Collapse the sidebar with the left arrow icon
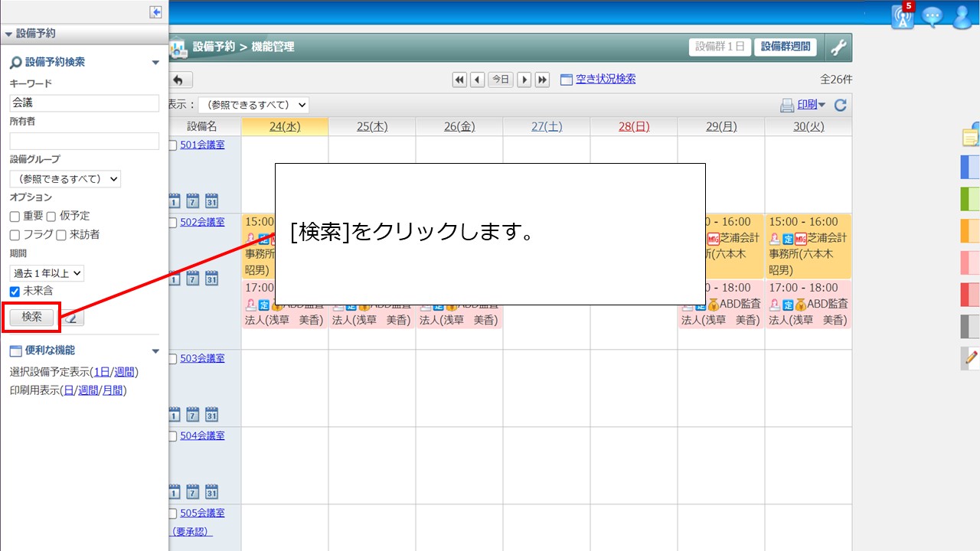 [155, 12]
